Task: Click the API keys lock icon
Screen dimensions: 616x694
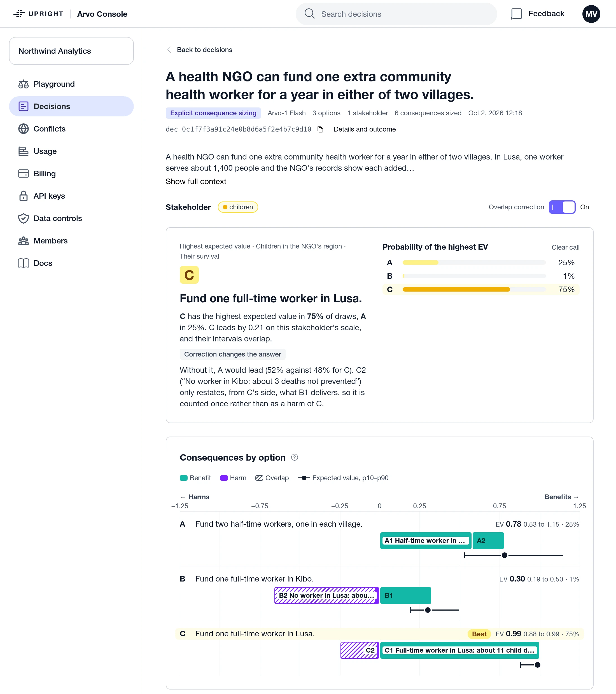Action: point(24,196)
